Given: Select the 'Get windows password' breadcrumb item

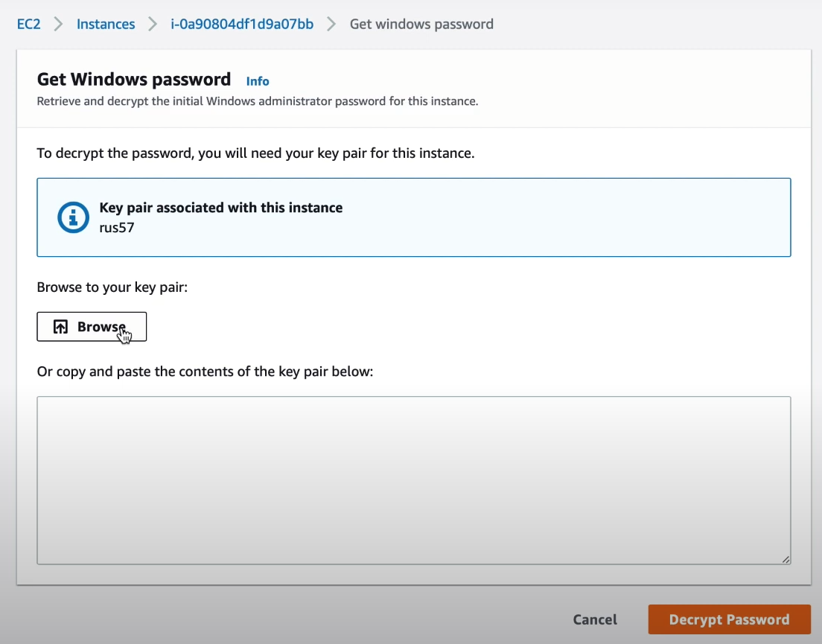Looking at the screenshot, I should [421, 24].
